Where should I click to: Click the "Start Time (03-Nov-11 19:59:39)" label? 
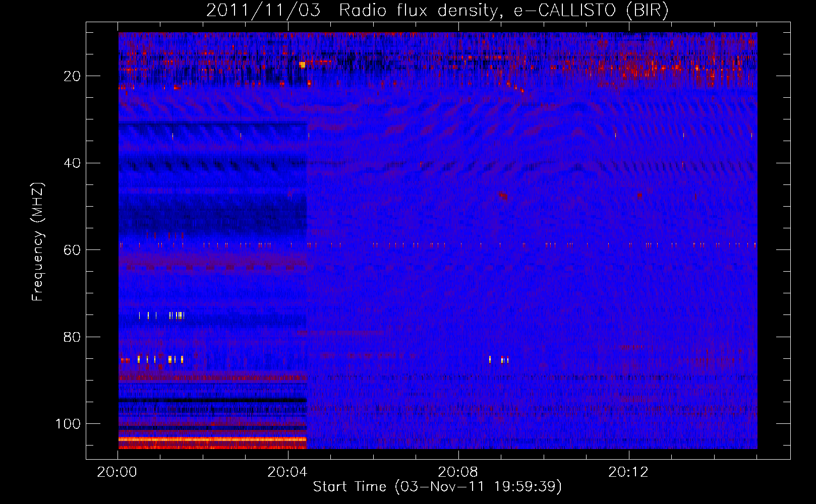[x=437, y=486]
